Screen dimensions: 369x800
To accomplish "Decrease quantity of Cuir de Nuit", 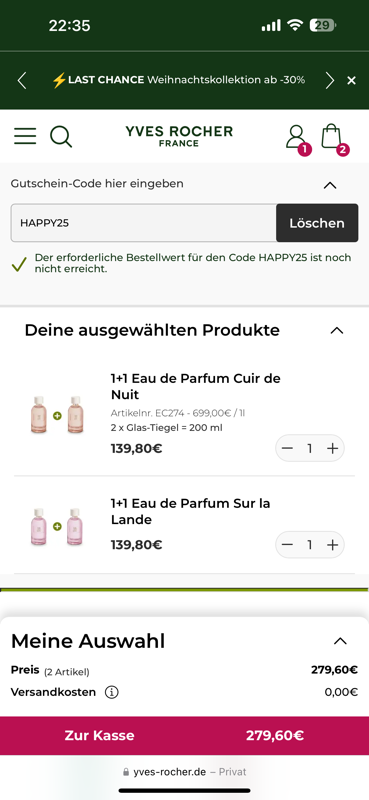I will pos(287,448).
